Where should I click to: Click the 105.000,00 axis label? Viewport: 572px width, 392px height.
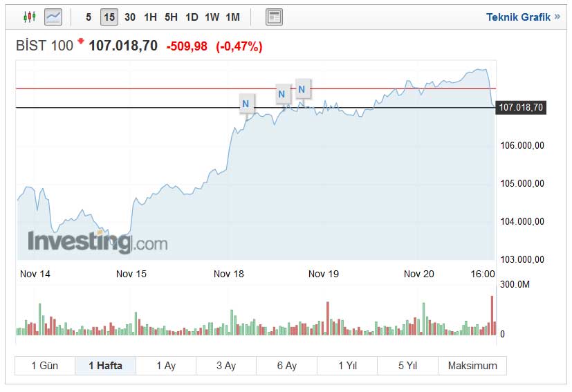pyautogui.click(x=522, y=183)
